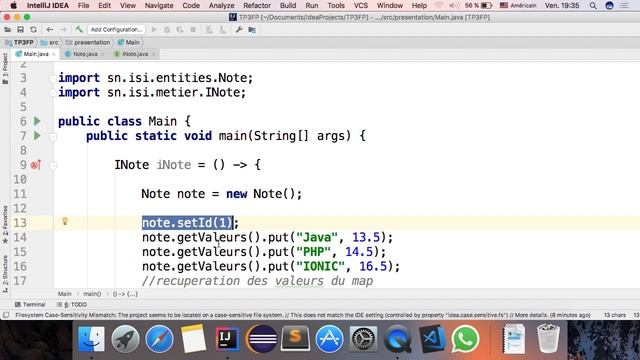Viewport: 640px width, 360px height.
Task: Open the Refactor menu
Action: (x=257, y=6)
